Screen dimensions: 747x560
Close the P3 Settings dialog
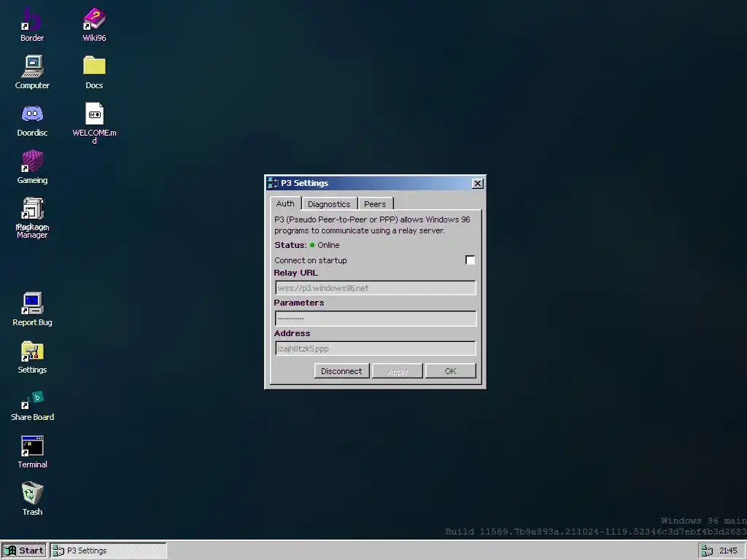click(x=477, y=183)
